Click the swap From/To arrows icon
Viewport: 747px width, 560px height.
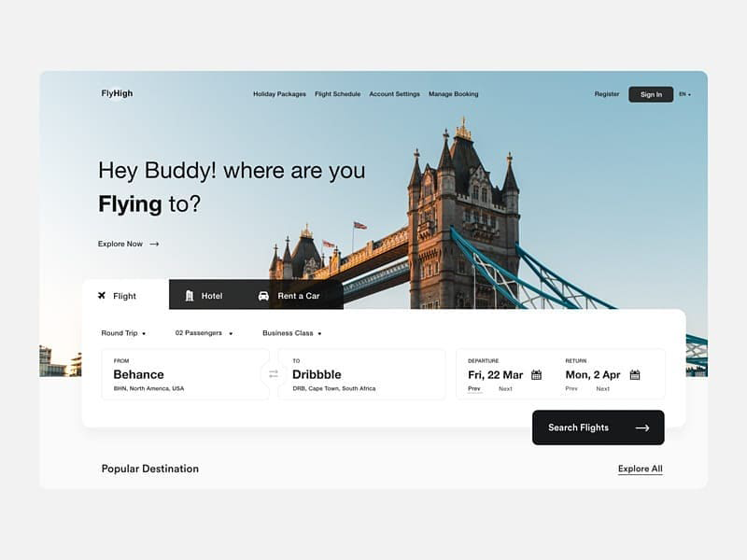point(274,374)
